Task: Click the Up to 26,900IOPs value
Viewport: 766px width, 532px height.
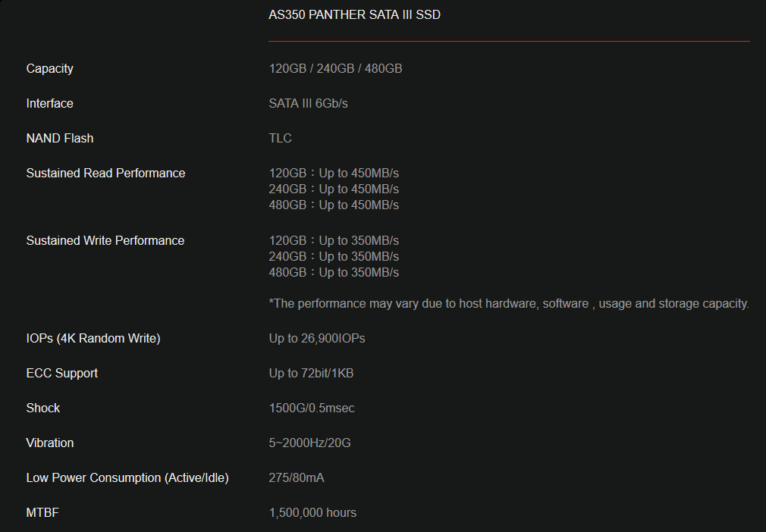Action: [317, 338]
